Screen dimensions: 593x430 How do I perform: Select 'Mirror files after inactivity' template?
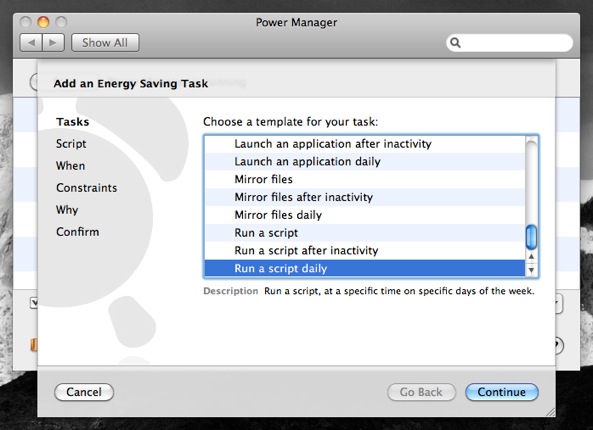click(x=365, y=197)
